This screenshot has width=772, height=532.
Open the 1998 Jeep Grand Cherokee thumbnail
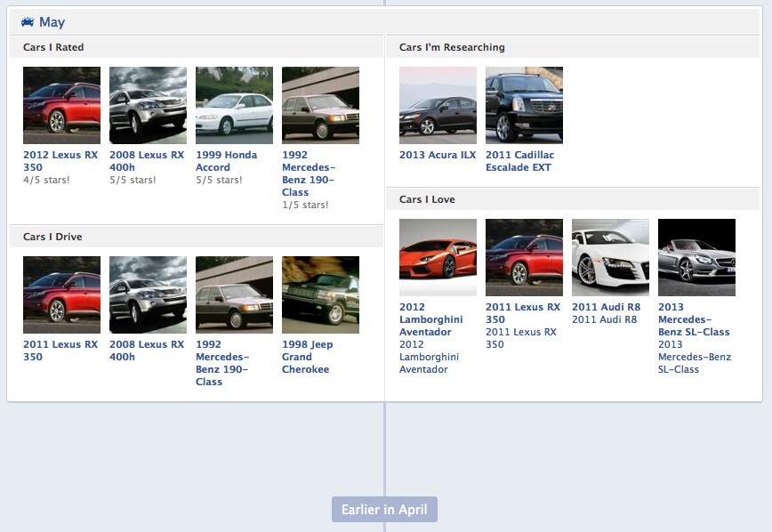320,294
